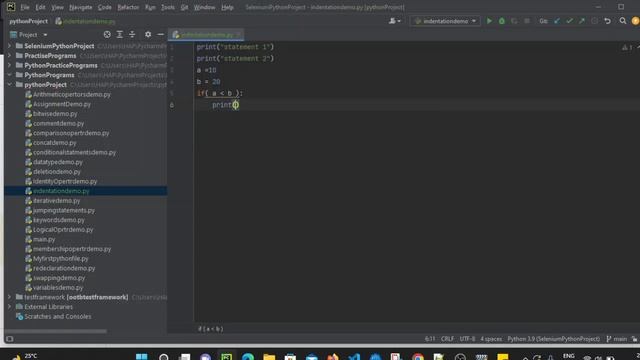The width and height of the screenshot is (640, 360).
Task: Select Scratches and Consoles node
Action: pyautogui.click(x=58, y=316)
